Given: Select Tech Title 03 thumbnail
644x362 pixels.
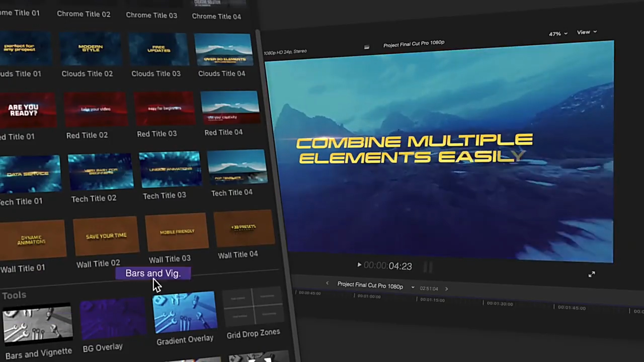Looking at the screenshot, I should (170, 170).
